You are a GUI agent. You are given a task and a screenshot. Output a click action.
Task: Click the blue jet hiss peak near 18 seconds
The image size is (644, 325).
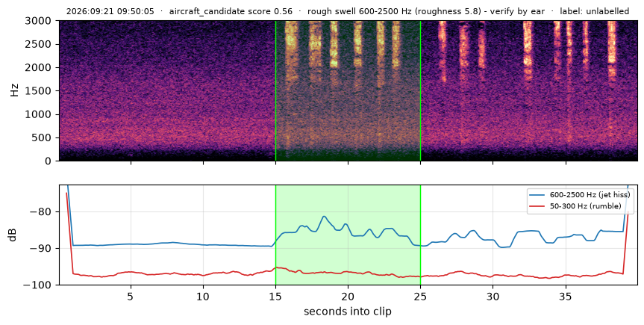click(324, 217)
